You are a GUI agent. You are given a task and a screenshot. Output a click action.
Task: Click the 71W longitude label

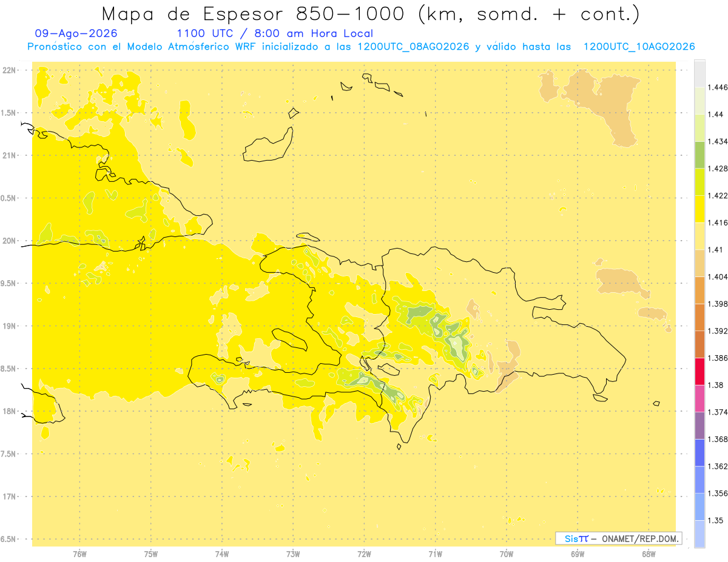coord(435,554)
